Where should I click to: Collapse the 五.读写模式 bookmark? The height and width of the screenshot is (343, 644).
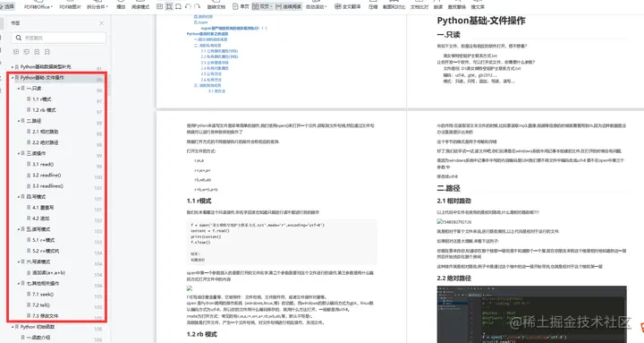(19, 229)
